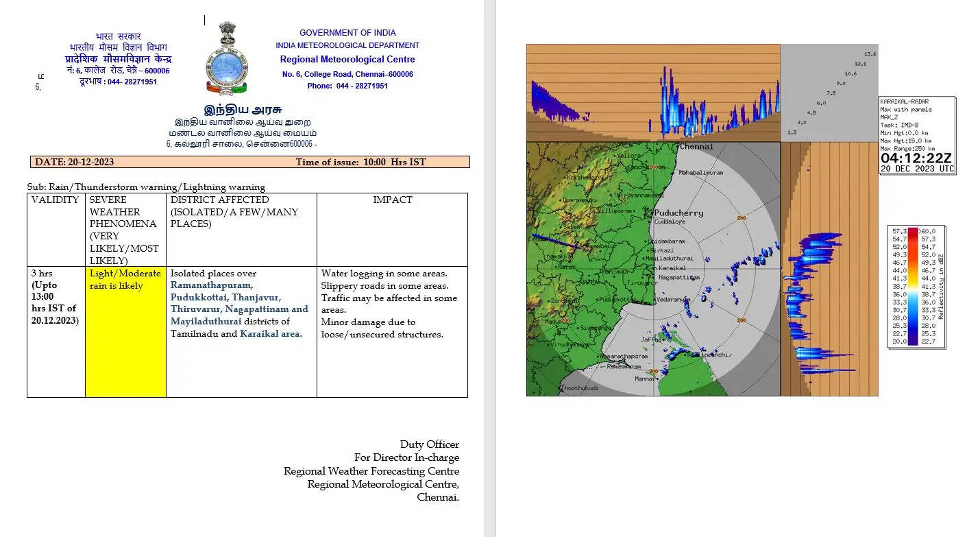This screenshot has width=980, height=537.
Task: Select the IMPACT column header
Action: [x=392, y=200]
